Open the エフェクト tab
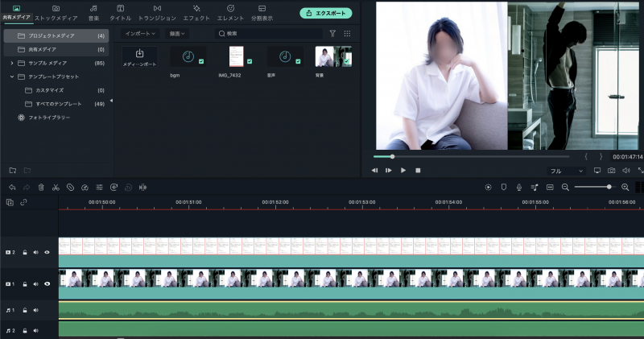 click(196, 12)
